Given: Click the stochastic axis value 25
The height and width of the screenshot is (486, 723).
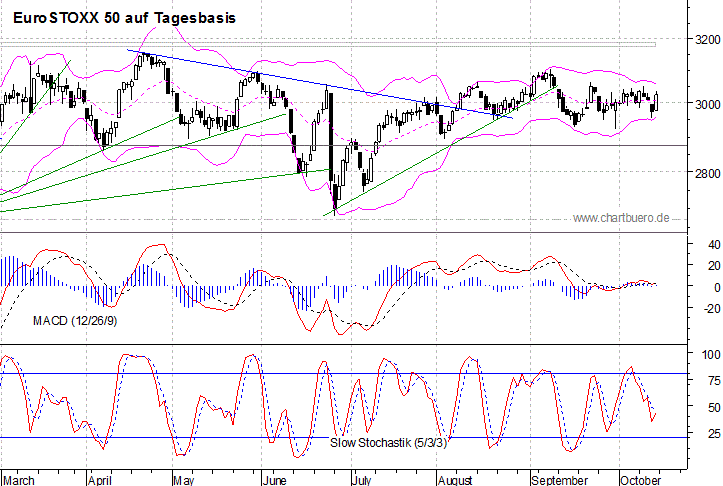Looking at the screenshot, I should click(714, 433).
